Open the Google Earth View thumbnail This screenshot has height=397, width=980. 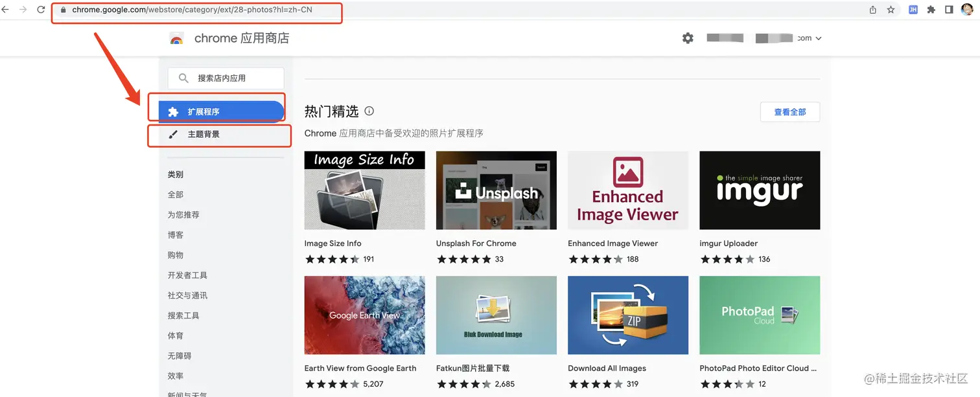point(365,315)
